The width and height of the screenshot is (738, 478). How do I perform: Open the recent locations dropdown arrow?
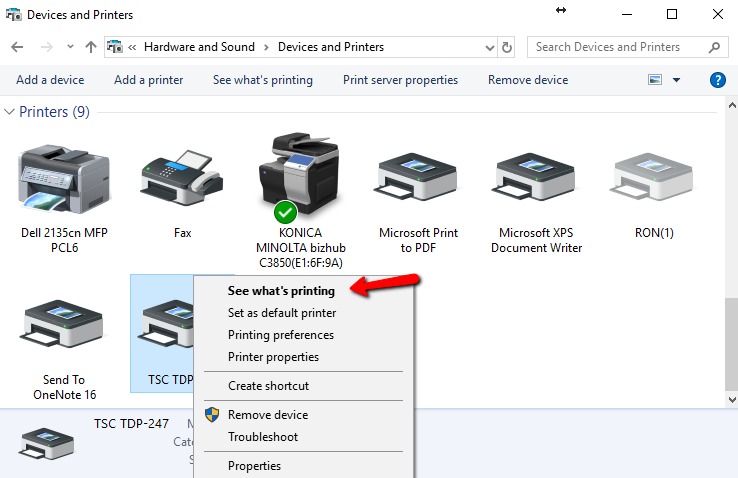pyautogui.click(x=70, y=47)
